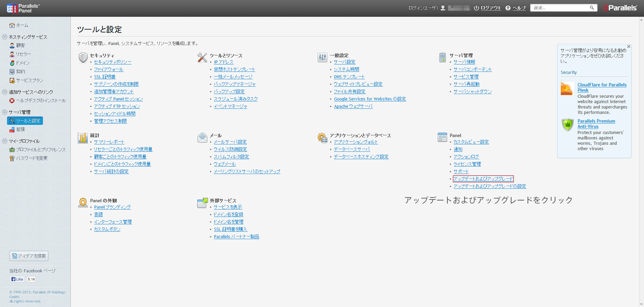Close the recommended applications promo panel
Viewport: 644px width, 307px height.
[x=629, y=47]
